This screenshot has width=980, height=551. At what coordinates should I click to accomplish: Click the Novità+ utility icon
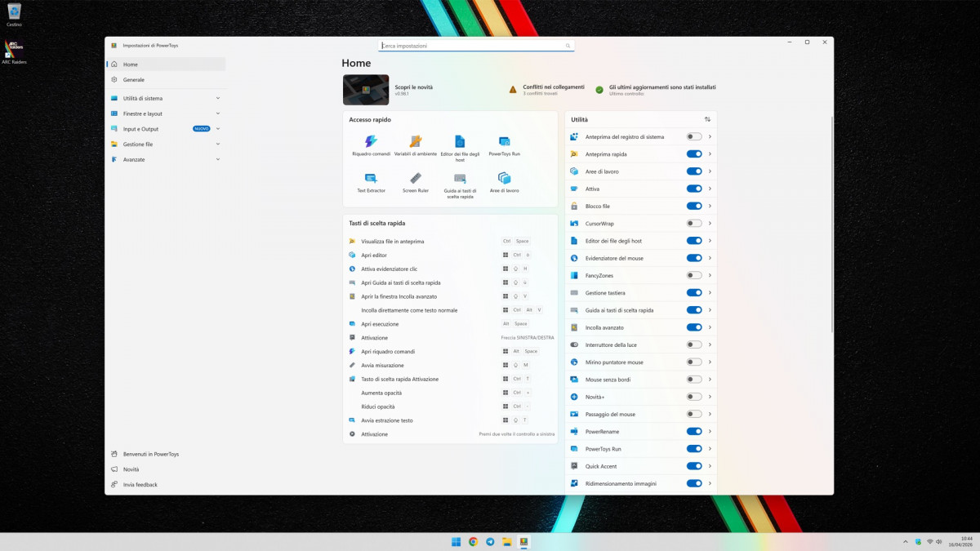pyautogui.click(x=575, y=397)
